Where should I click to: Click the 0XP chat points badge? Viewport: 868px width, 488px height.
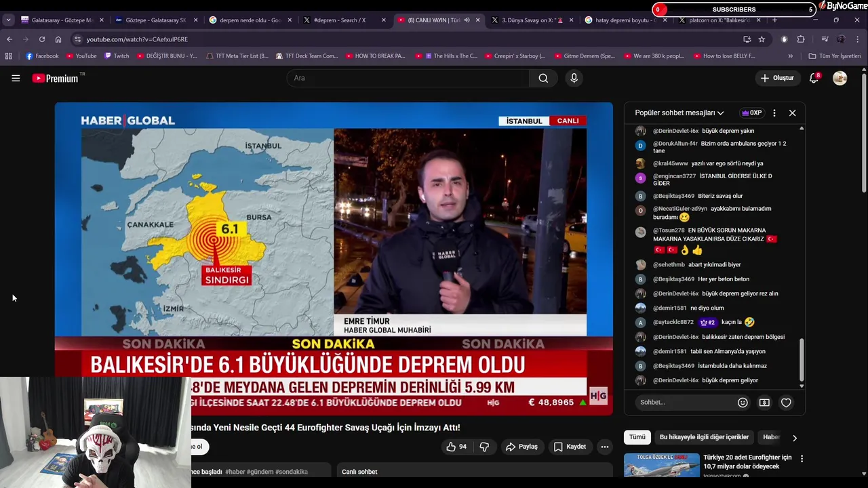[751, 113]
